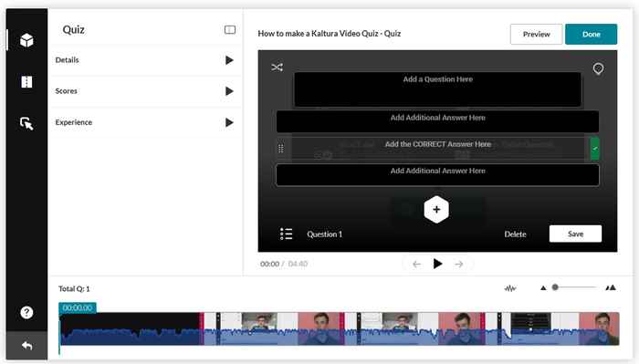Click the Quiz panel layout icon
This screenshot has width=639, height=364.
coord(230,30)
